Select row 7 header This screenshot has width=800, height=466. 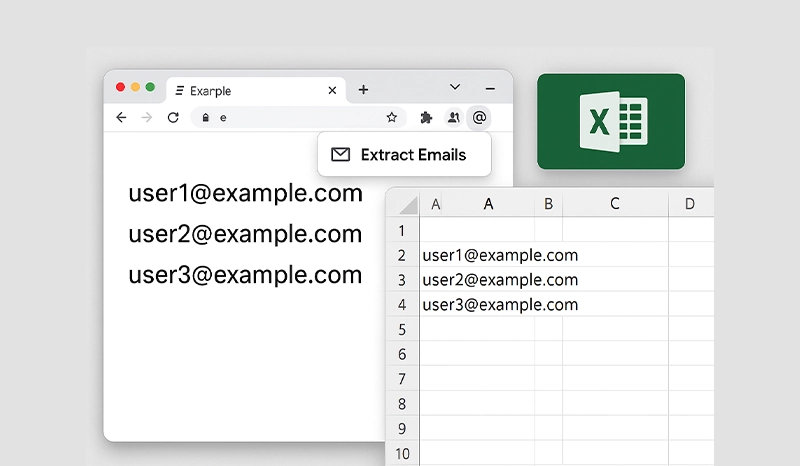402,379
